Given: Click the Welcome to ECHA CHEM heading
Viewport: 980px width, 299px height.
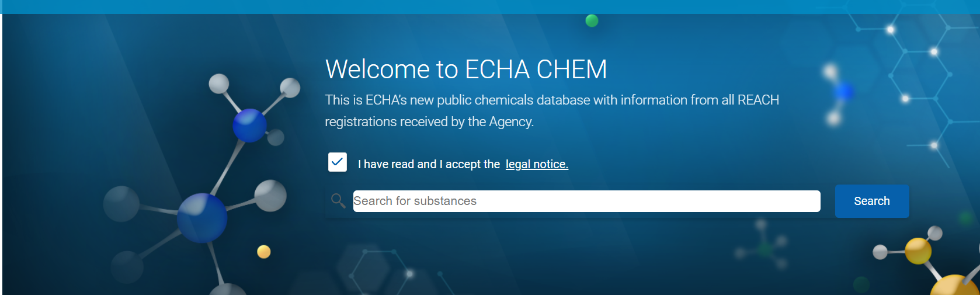Looking at the screenshot, I should click(x=466, y=69).
